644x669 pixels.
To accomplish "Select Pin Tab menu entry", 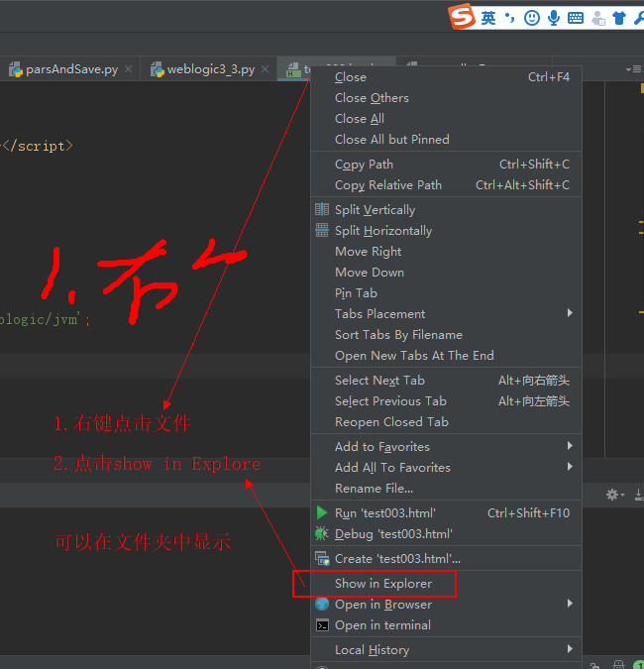I will pos(447,293).
